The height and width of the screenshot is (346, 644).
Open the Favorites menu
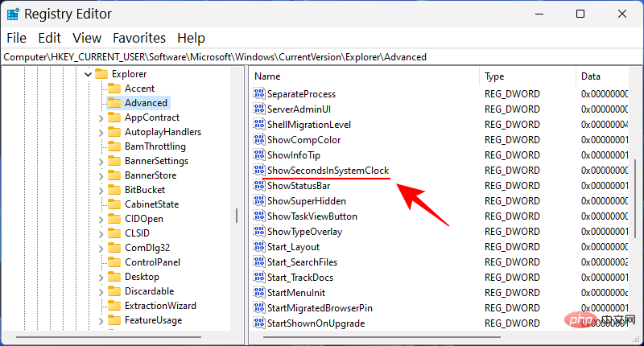[139, 38]
